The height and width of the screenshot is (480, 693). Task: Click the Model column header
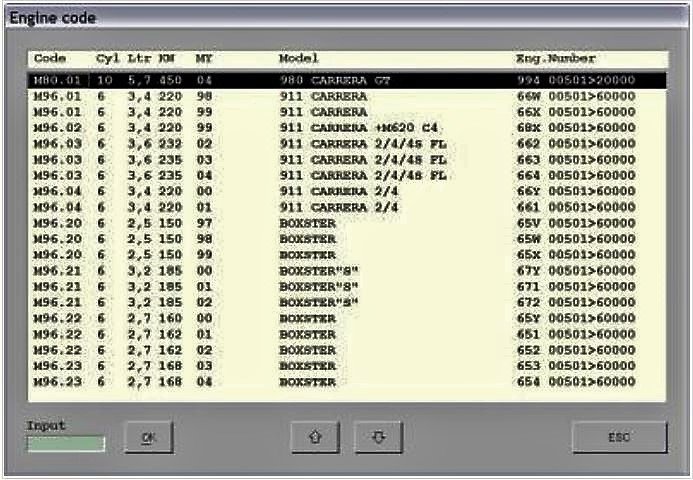(x=299, y=58)
